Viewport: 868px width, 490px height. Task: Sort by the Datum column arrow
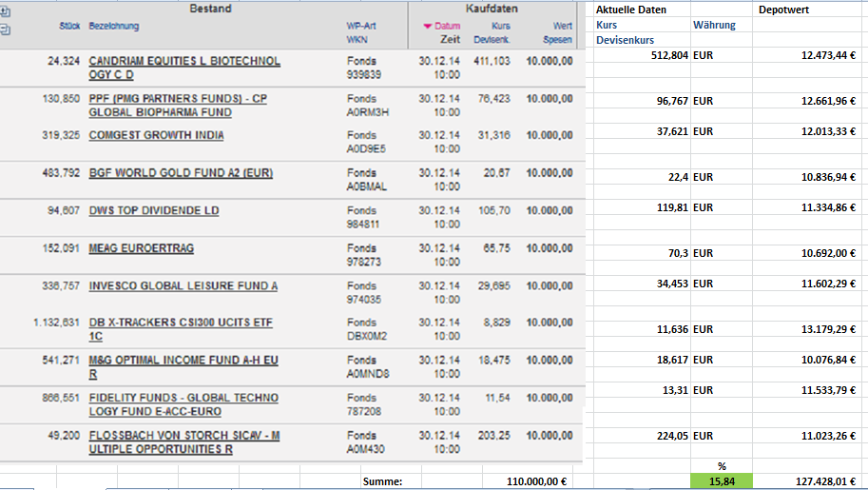pyautogui.click(x=428, y=26)
